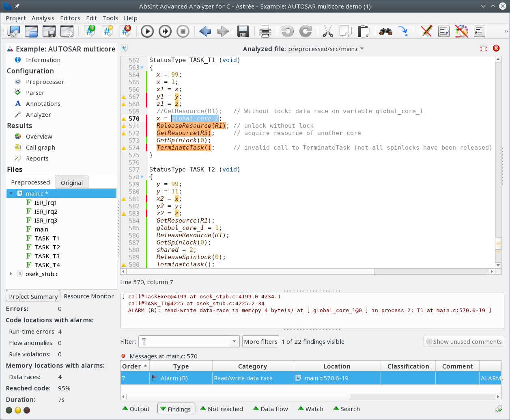Image resolution: width=510 pixels, height=420 pixels.
Task: Open the Analysis menu
Action: pyautogui.click(x=43, y=18)
